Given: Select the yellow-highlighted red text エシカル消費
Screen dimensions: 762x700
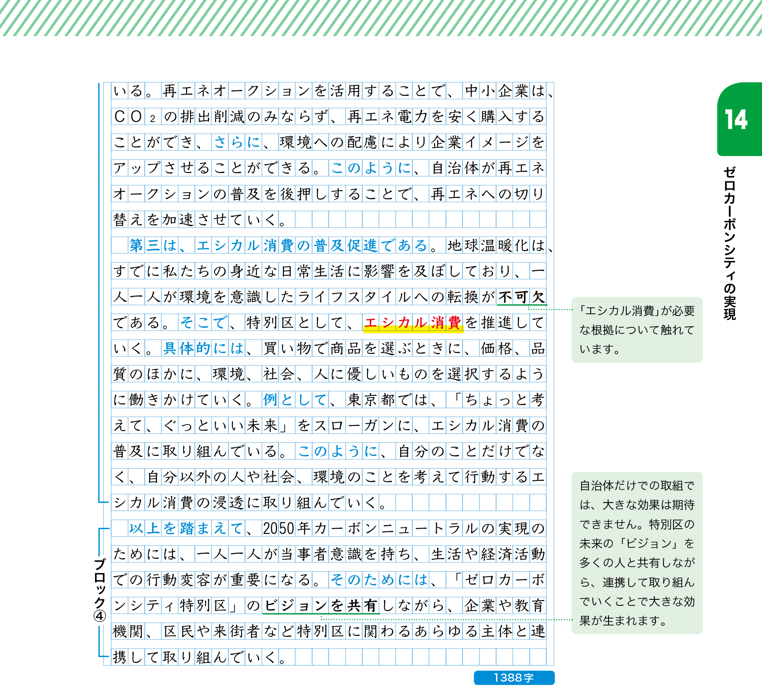Looking at the screenshot, I should click(x=412, y=323).
